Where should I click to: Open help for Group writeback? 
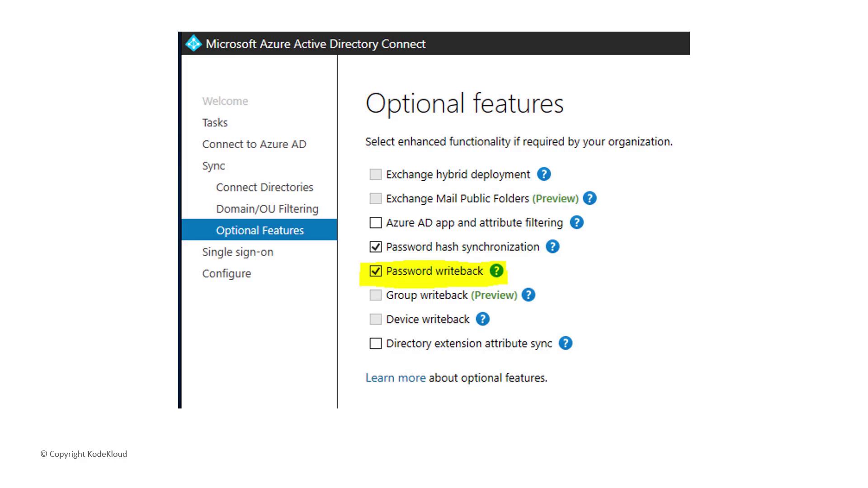pyautogui.click(x=528, y=295)
